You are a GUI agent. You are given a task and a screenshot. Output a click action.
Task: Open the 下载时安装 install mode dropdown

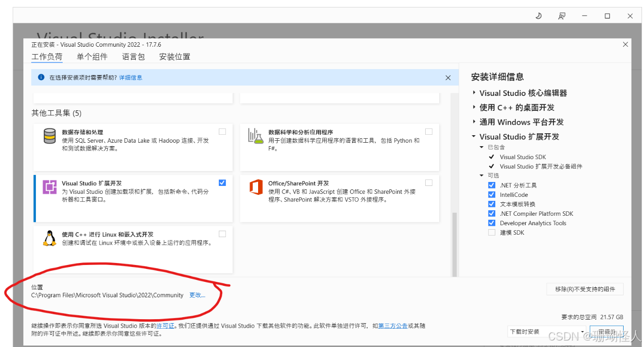click(547, 332)
